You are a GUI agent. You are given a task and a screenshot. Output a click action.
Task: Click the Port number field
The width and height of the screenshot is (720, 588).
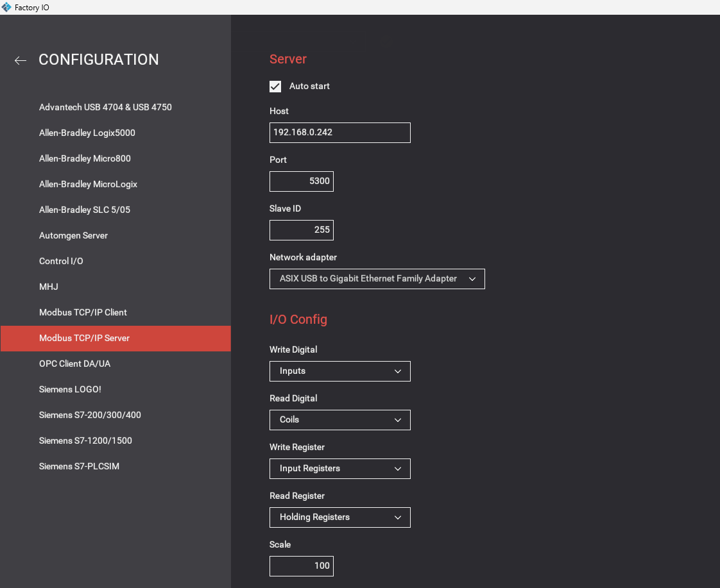[x=301, y=181]
